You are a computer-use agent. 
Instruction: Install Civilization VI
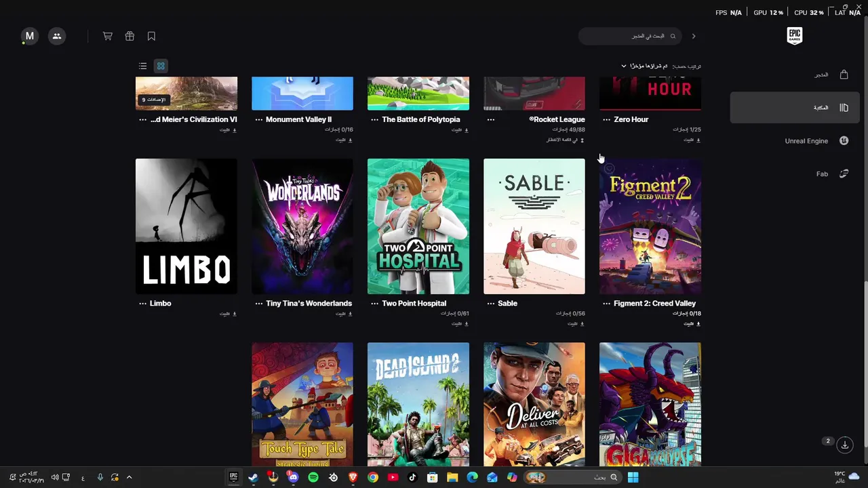(228, 129)
